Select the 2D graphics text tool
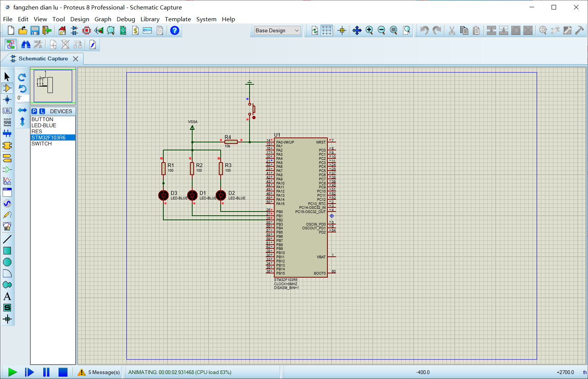 coord(7,296)
